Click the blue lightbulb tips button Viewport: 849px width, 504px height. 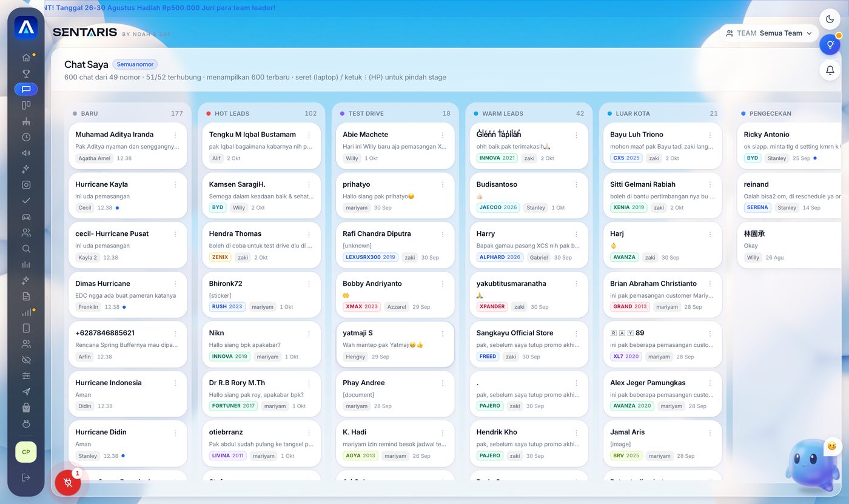coord(830,44)
